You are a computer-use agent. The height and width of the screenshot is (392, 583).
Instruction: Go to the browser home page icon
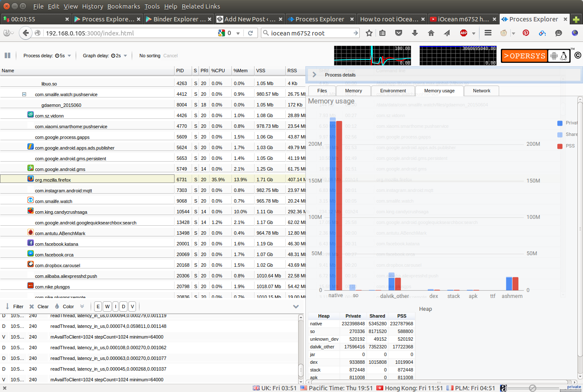point(431,33)
